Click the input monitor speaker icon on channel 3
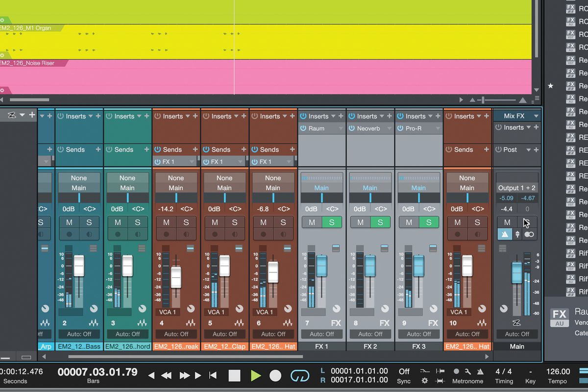Viewport: 588px width, 392px height. tap(137, 234)
